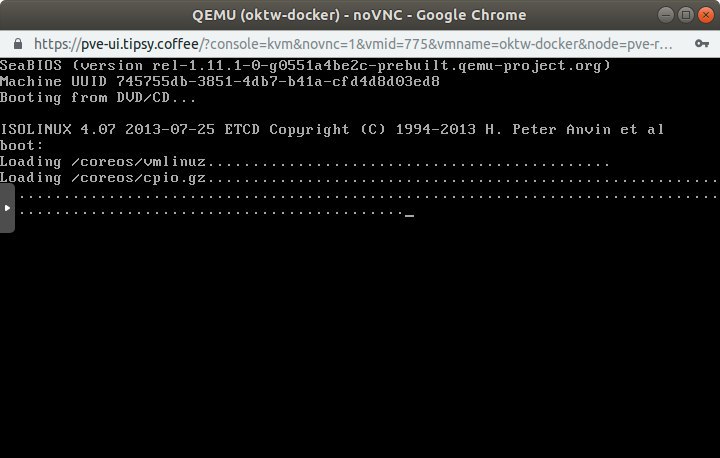Close the QEMU noVNC Chrome window
This screenshot has width=720, height=458.
pyautogui.click(x=706, y=15)
